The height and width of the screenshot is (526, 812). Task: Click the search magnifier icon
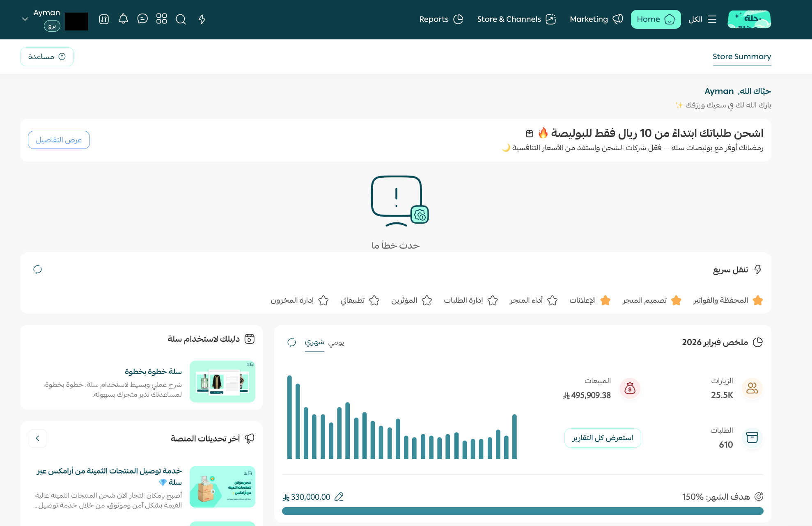pos(181,19)
